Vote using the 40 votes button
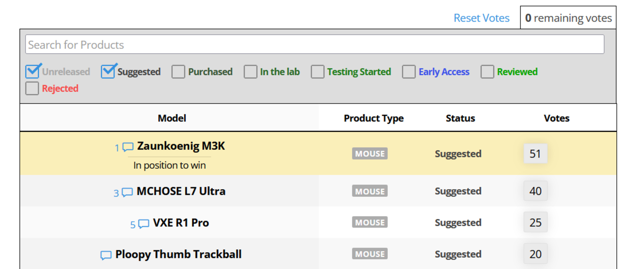Viewport: 644px width, 269px height. 535,191
